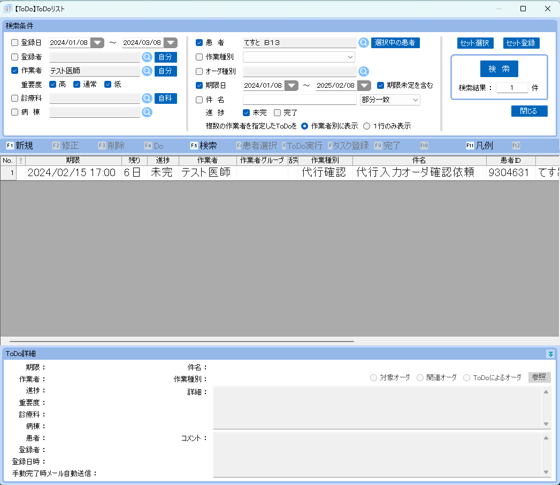
Task: Click the セット選択 button
Action: pyautogui.click(x=475, y=43)
